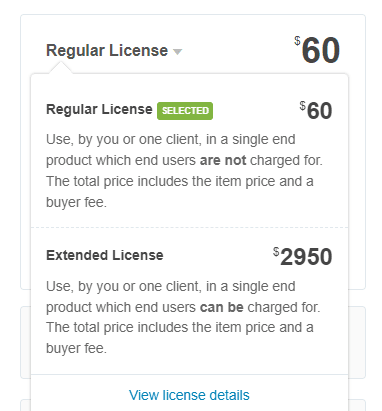The width and height of the screenshot is (382, 411).
Task: Click the dashed divider between license options
Action: [x=189, y=228]
